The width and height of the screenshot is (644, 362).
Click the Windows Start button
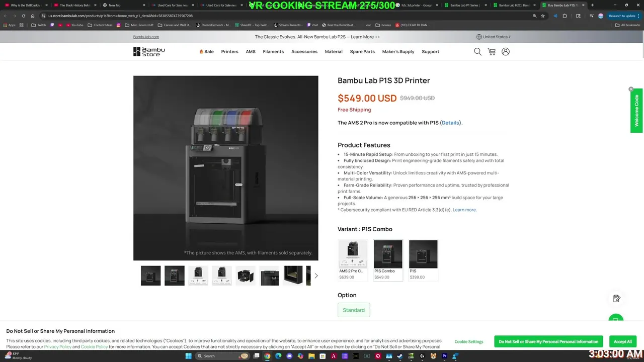(189, 356)
